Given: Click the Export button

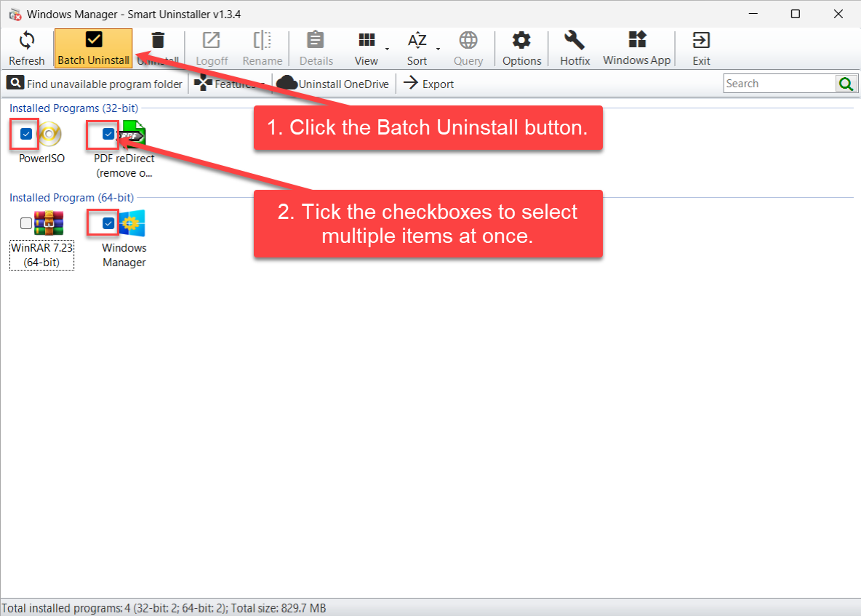Looking at the screenshot, I should [429, 84].
